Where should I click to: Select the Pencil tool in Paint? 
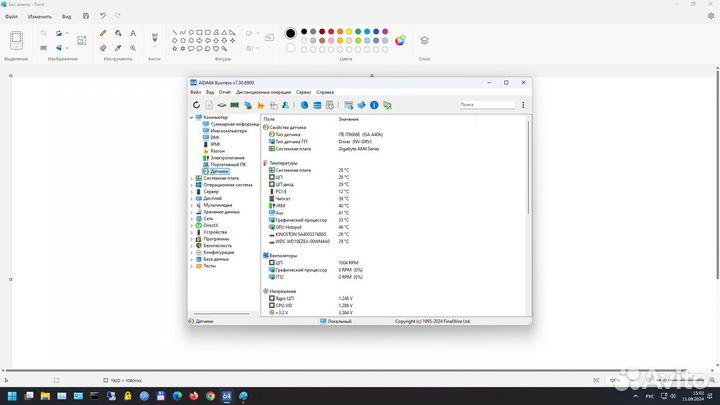click(103, 33)
